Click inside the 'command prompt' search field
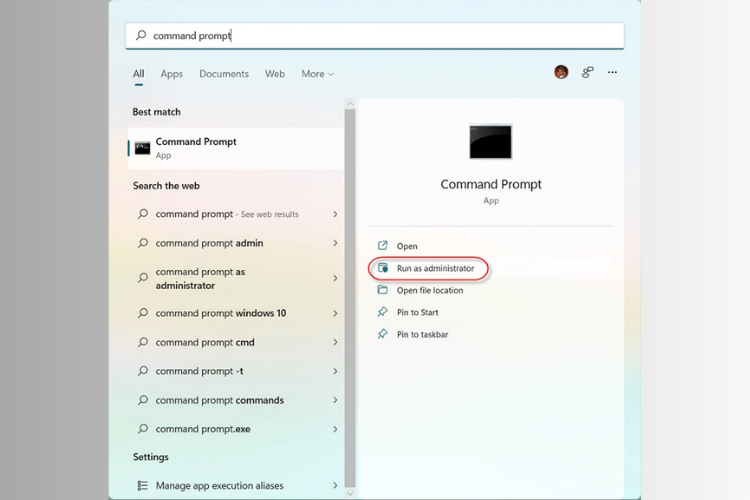This screenshot has height=500, width=750. tap(375, 35)
